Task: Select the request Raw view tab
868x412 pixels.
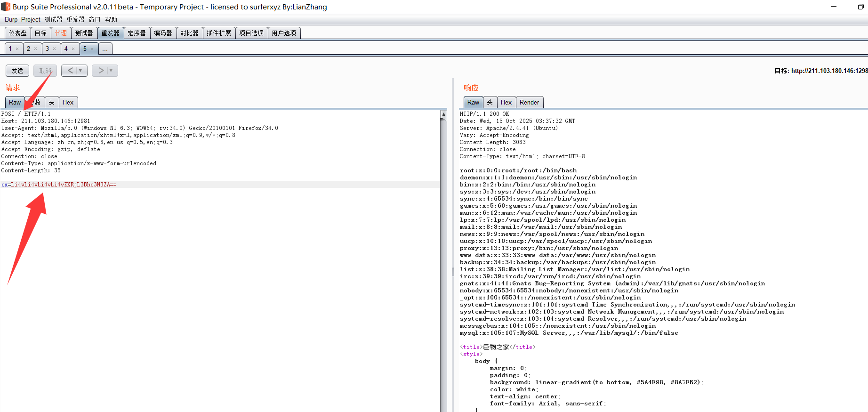Action: point(15,102)
